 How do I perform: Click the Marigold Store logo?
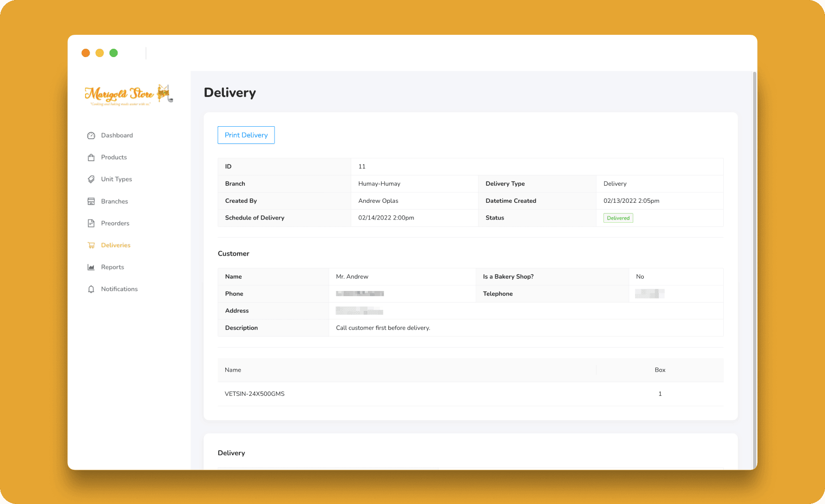pyautogui.click(x=129, y=95)
